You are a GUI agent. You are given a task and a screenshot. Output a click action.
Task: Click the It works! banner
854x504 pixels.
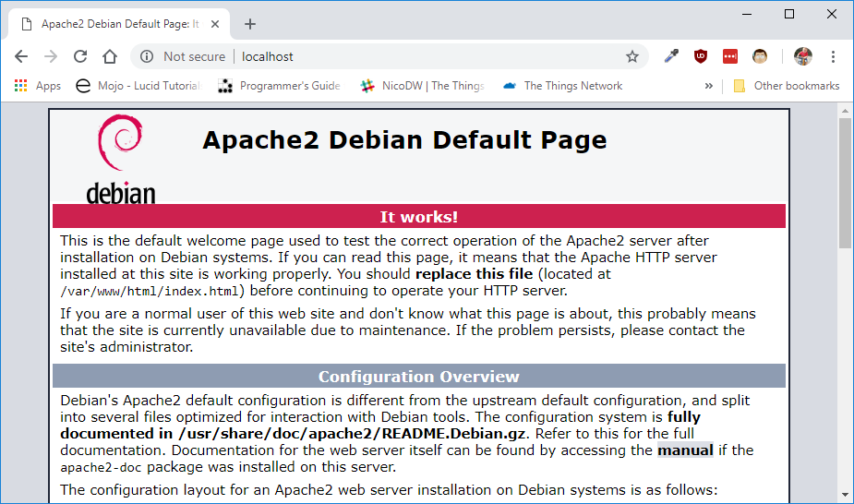coord(419,216)
